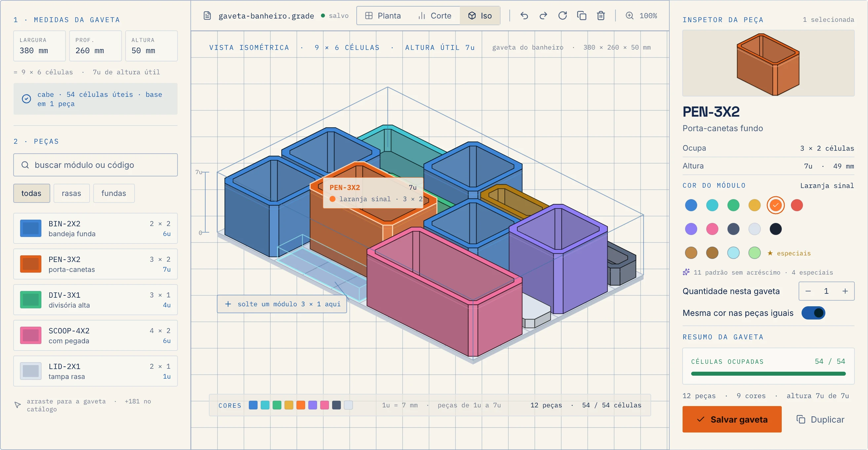Click the Largura 380 mm field
The width and height of the screenshot is (868, 450).
(x=39, y=46)
